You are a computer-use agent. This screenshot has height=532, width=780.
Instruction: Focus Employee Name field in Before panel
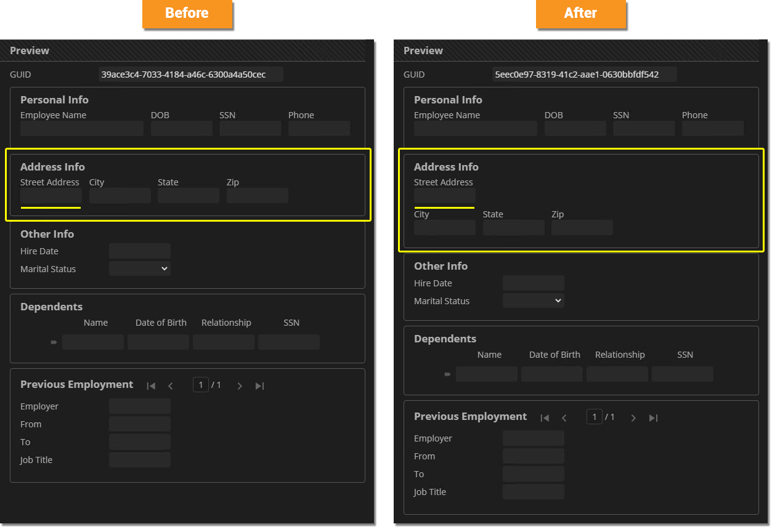[82, 128]
